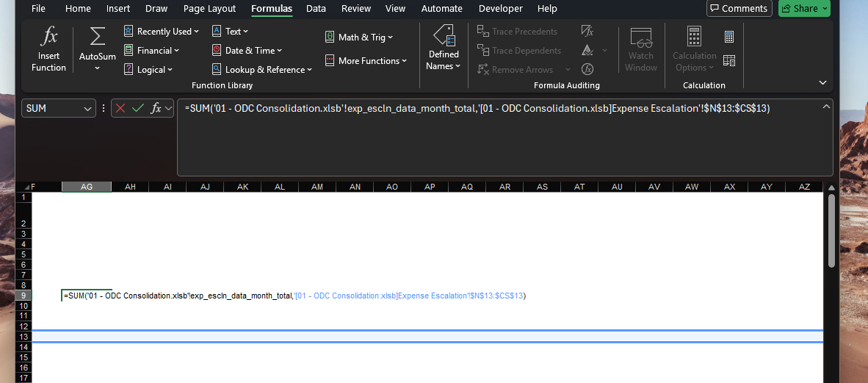Image resolution: width=868 pixels, height=383 pixels.
Task: Click Formulas tab label
Action: click(271, 8)
